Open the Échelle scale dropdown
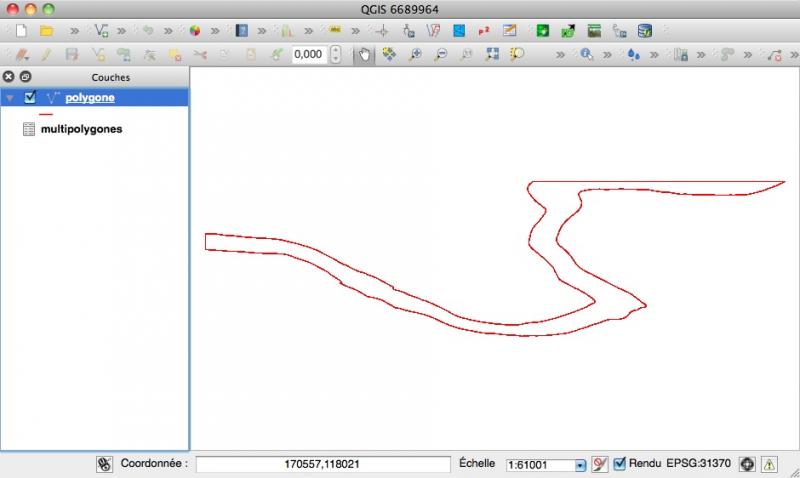800x478 pixels. coord(580,465)
